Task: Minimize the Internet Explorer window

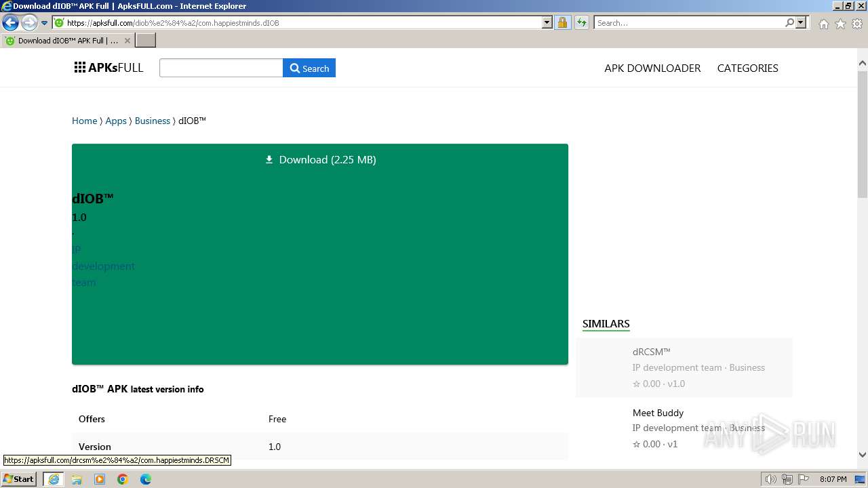Action: point(837,6)
